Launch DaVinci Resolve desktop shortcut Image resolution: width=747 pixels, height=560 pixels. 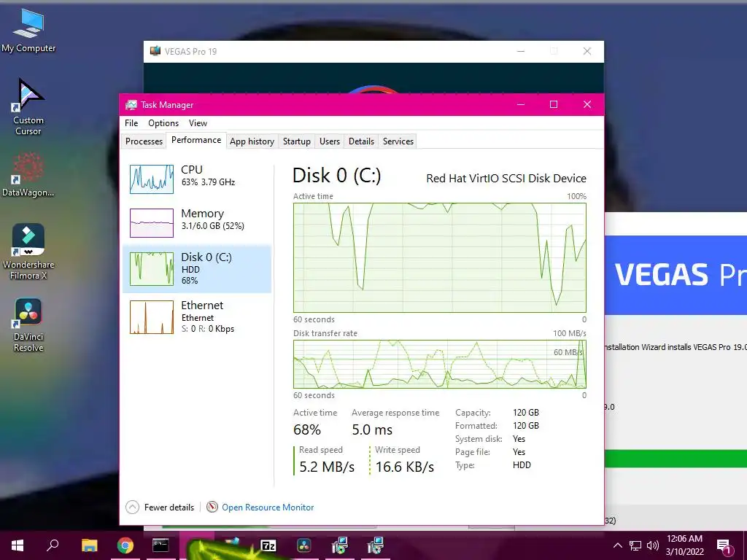coord(28,324)
